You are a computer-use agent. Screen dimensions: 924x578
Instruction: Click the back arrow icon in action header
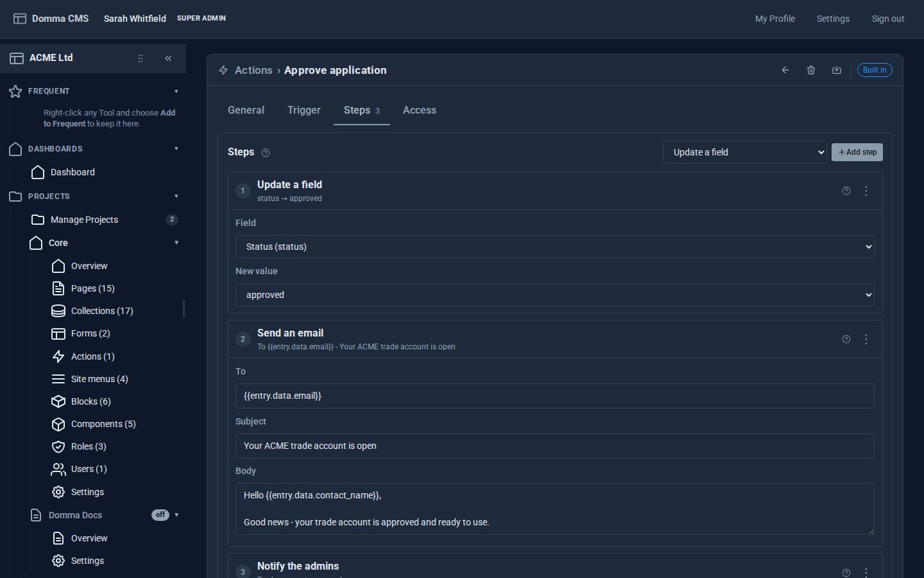pos(785,70)
